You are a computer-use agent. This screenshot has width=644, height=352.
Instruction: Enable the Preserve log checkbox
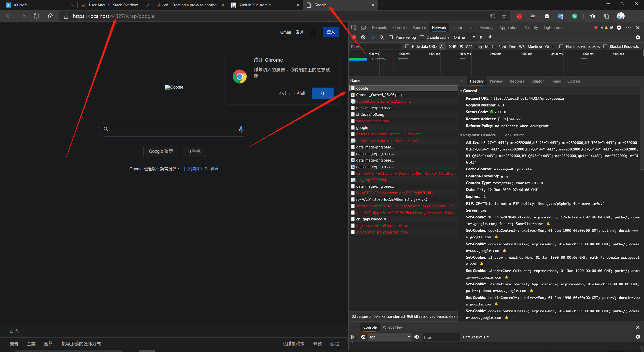[391, 37]
